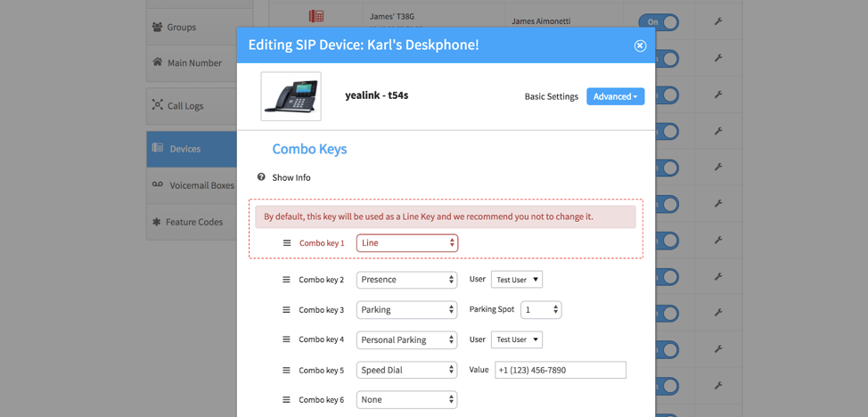868x417 pixels.
Task: Grab the drag handle for Combo key 1
Action: (x=287, y=243)
